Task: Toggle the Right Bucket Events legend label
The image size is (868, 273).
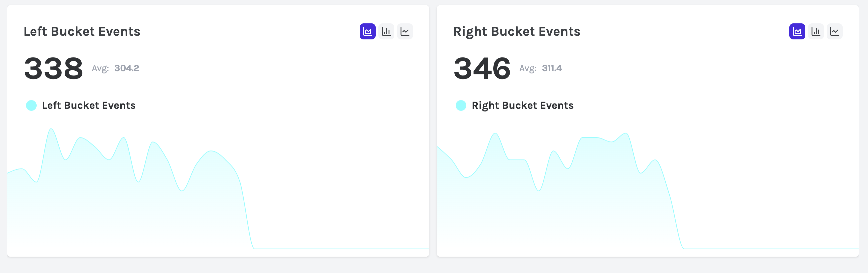Action: click(522, 105)
